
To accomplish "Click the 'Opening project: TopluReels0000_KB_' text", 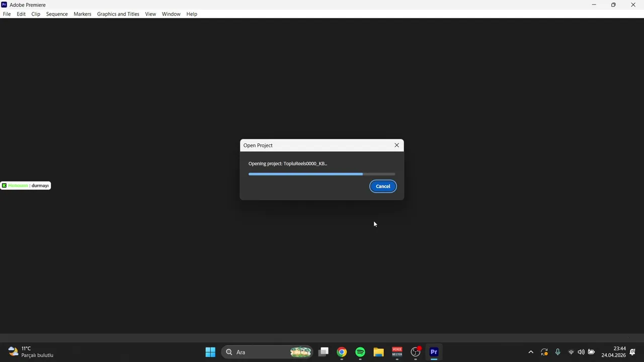I will tap(288, 163).
